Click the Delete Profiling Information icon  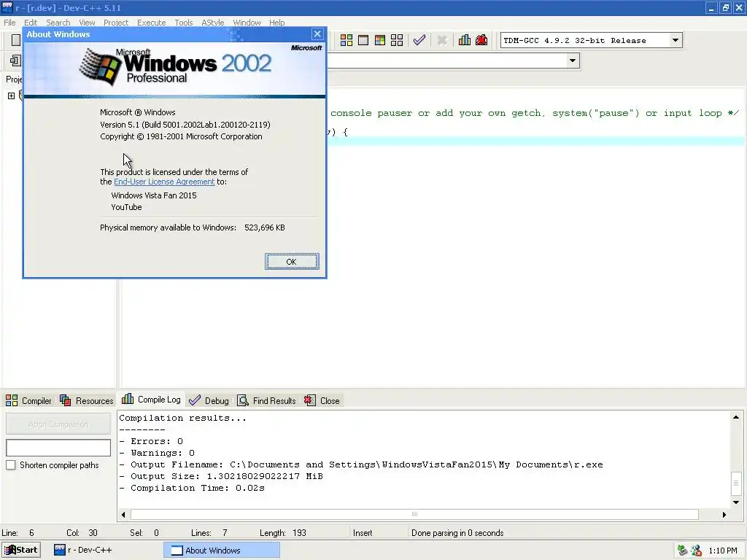point(481,41)
